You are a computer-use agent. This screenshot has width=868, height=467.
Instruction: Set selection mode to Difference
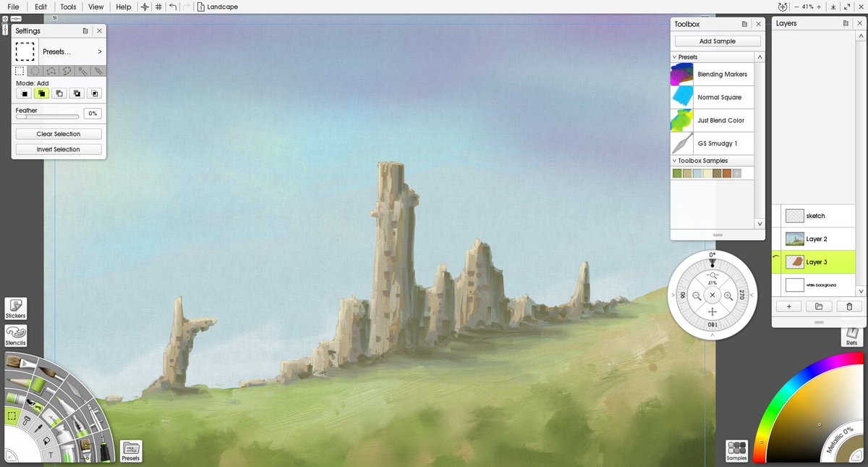pyautogui.click(x=77, y=93)
